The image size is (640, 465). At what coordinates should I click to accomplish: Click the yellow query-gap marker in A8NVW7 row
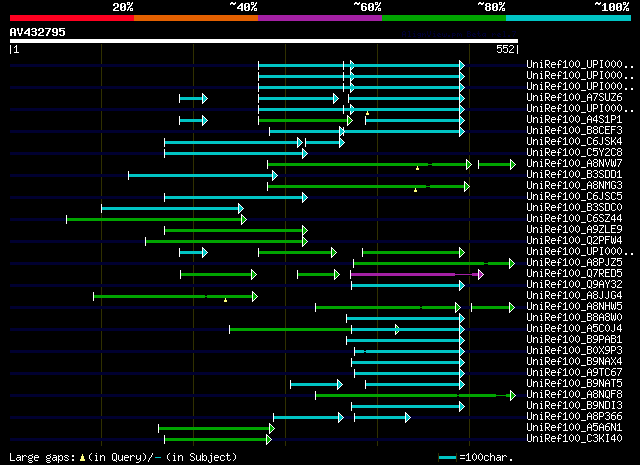tap(417, 168)
